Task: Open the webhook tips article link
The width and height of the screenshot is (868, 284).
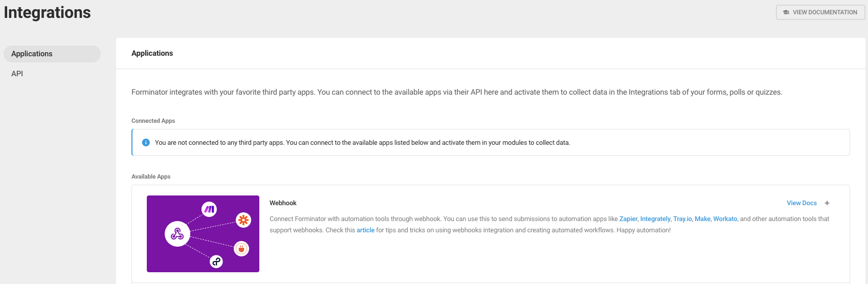Action: [365, 230]
